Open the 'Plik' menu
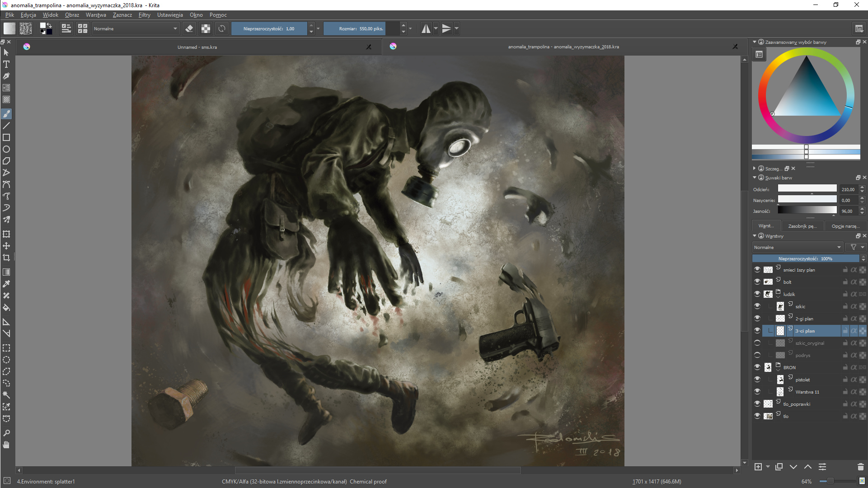Viewport: 868px width, 488px height. point(10,15)
